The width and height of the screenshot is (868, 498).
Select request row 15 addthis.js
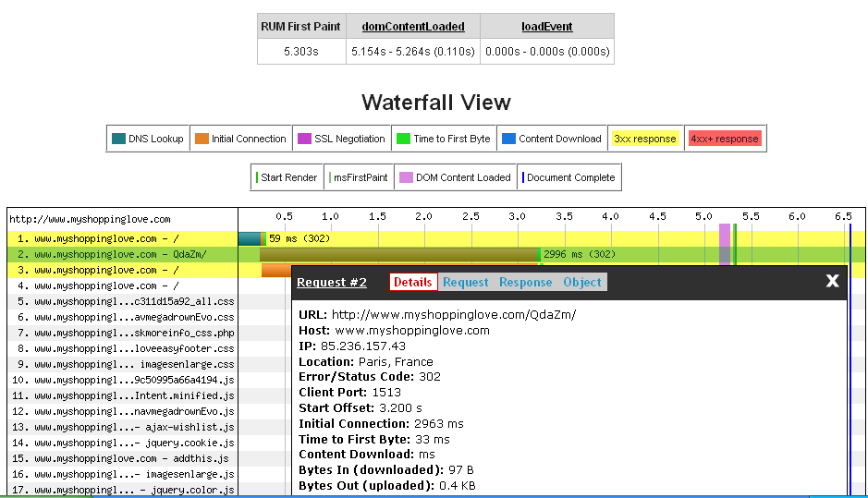point(122,458)
